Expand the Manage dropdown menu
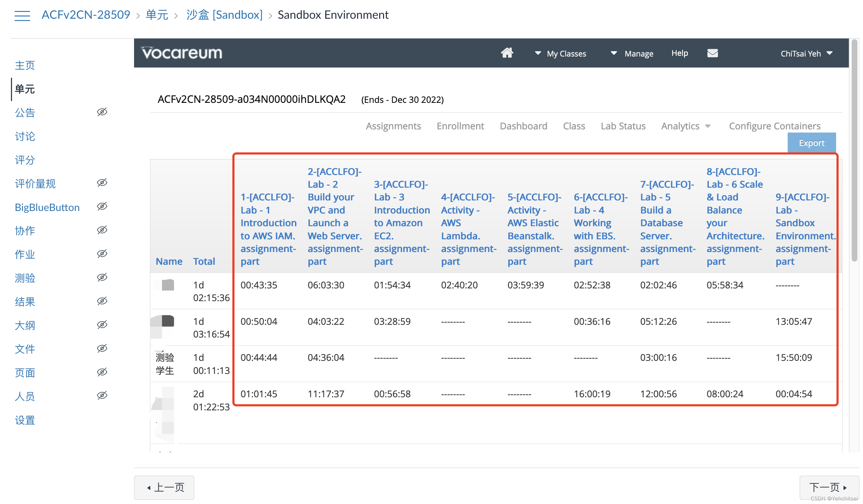The image size is (863, 504). click(632, 54)
